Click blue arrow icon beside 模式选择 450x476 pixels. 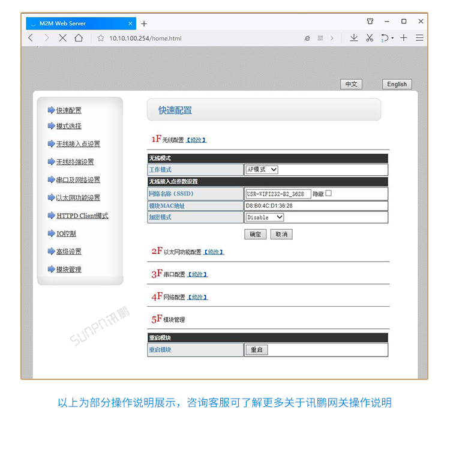click(x=51, y=125)
